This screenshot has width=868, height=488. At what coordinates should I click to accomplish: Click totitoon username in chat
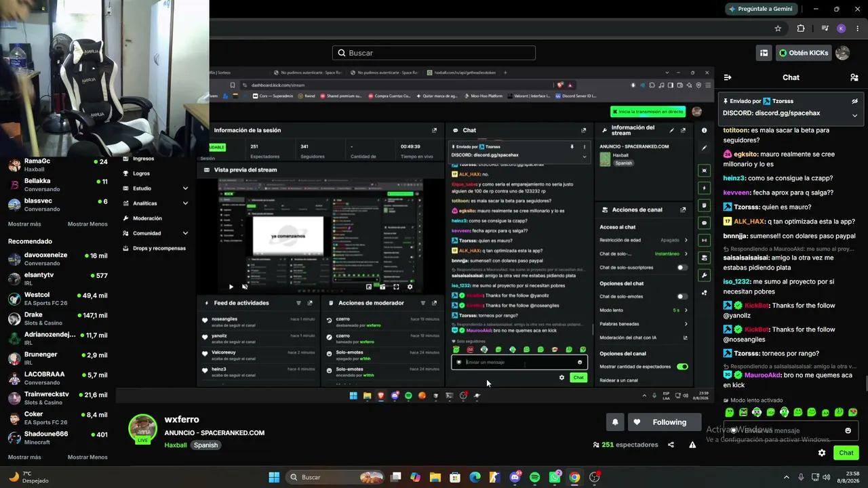click(736, 130)
